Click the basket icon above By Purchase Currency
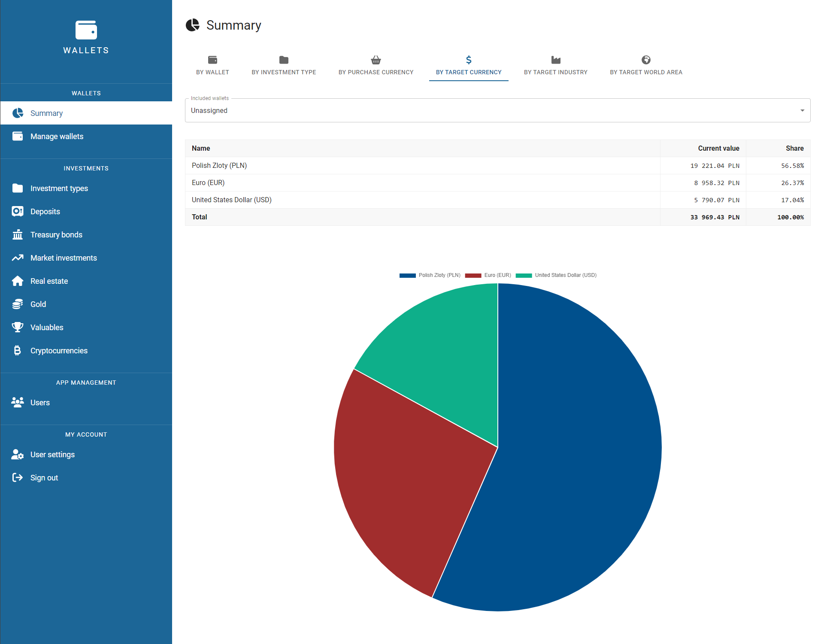 tap(376, 60)
